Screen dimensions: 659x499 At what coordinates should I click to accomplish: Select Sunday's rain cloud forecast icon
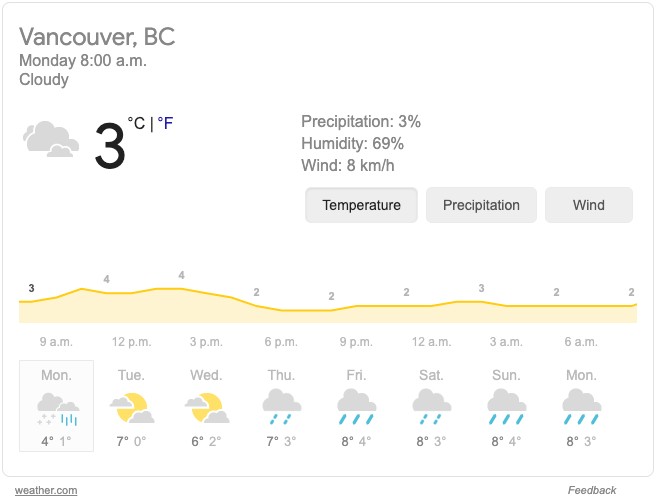click(x=506, y=407)
